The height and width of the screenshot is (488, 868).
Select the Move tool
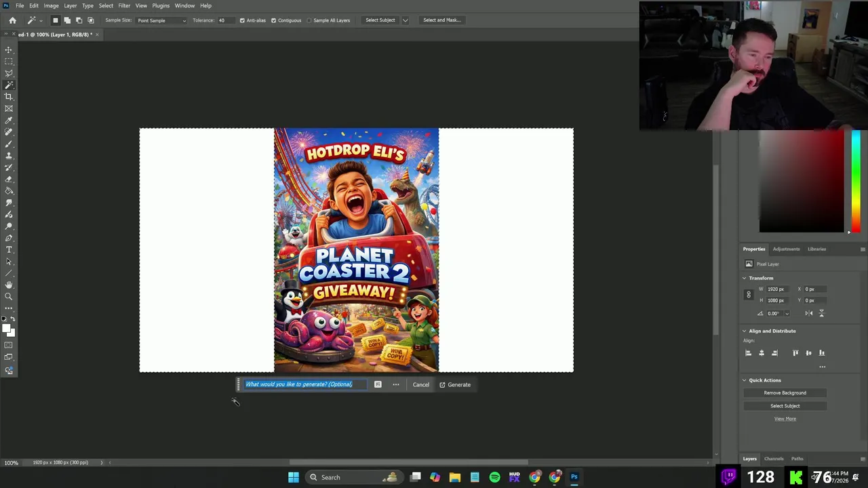9,50
